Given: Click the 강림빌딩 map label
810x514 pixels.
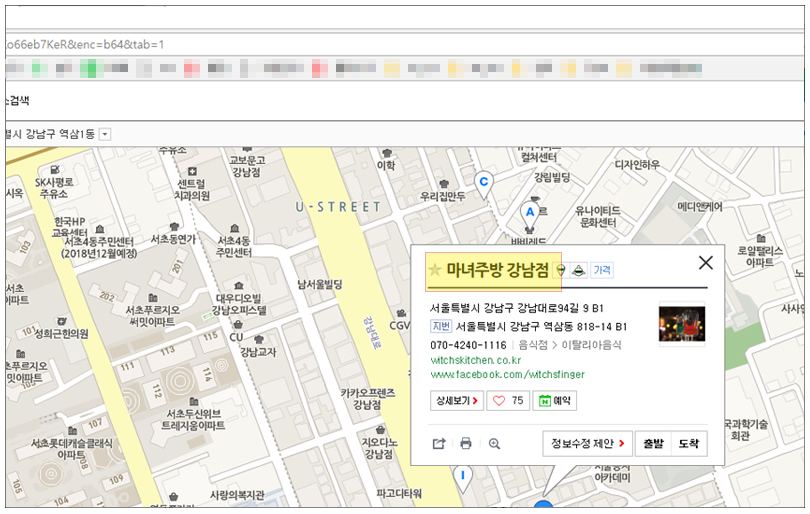Looking at the screenshot, I should [552, 178].
